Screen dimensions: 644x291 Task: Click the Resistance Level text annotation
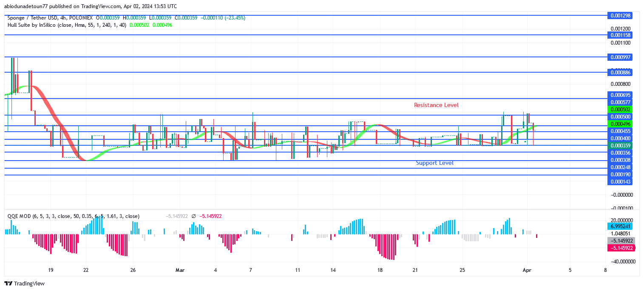point(436,105)
